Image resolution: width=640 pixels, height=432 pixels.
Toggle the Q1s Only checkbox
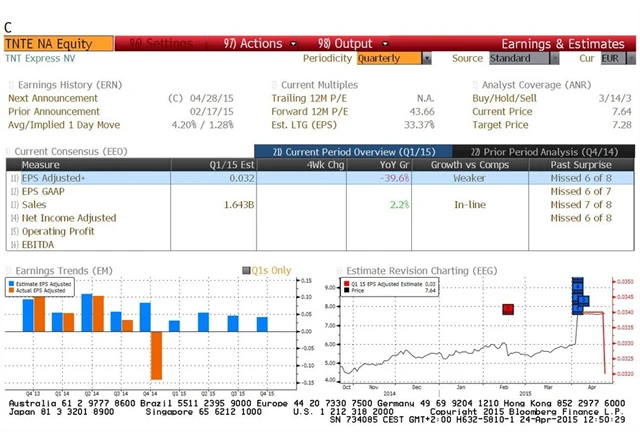pos(245,270)
